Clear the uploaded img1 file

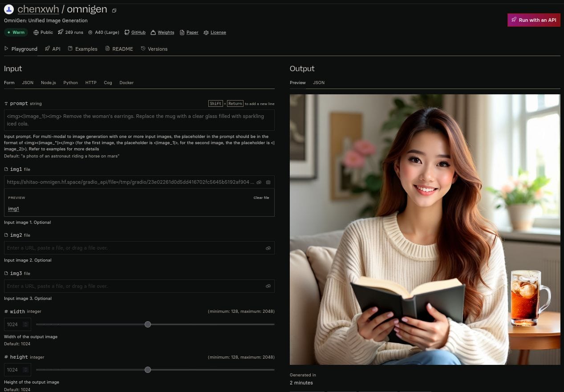261,198
